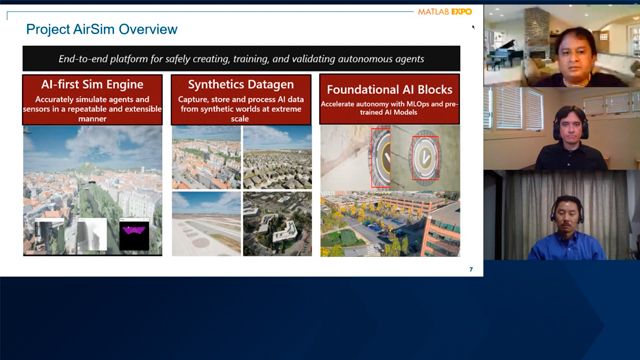
Task: Click the black end-to-end platform banner
Action: point(241,58)
